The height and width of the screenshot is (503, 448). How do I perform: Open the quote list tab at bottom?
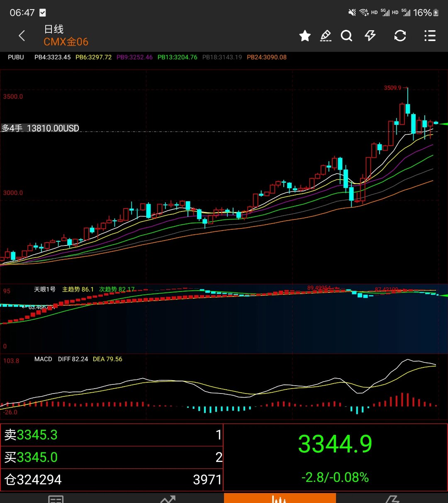[56, 498]
